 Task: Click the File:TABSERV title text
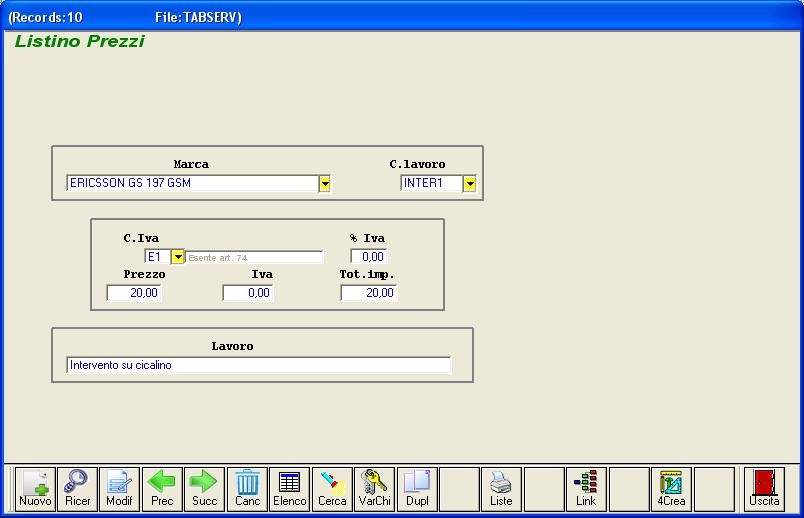click(x=198, y=17)
